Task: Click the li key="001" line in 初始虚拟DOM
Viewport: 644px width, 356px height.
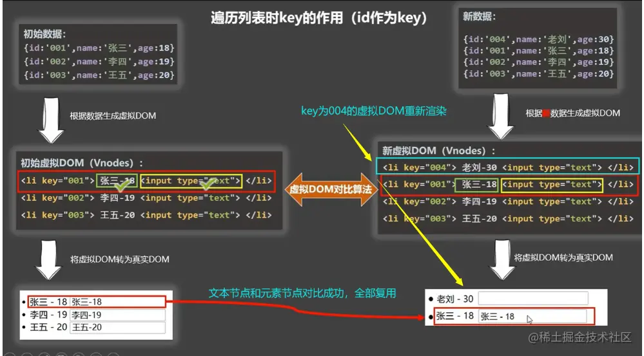Action: (x=146, y=181)
